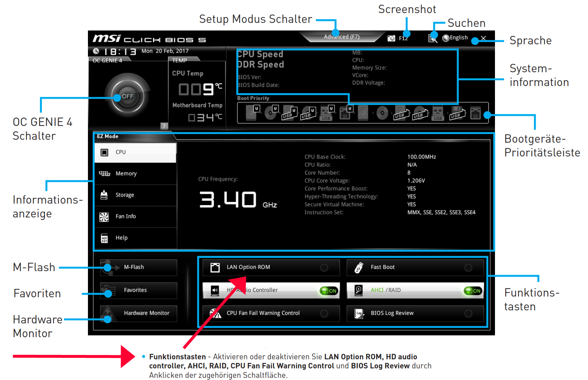Image resolution: width=588 pixels, height=380 pixels.
Task: Open the Help hotkey tab
Action: 136,238
